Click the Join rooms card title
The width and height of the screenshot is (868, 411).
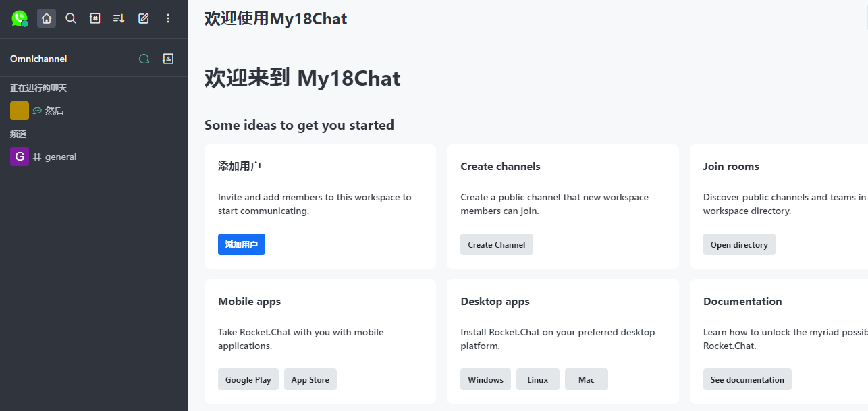click(731, 166)
